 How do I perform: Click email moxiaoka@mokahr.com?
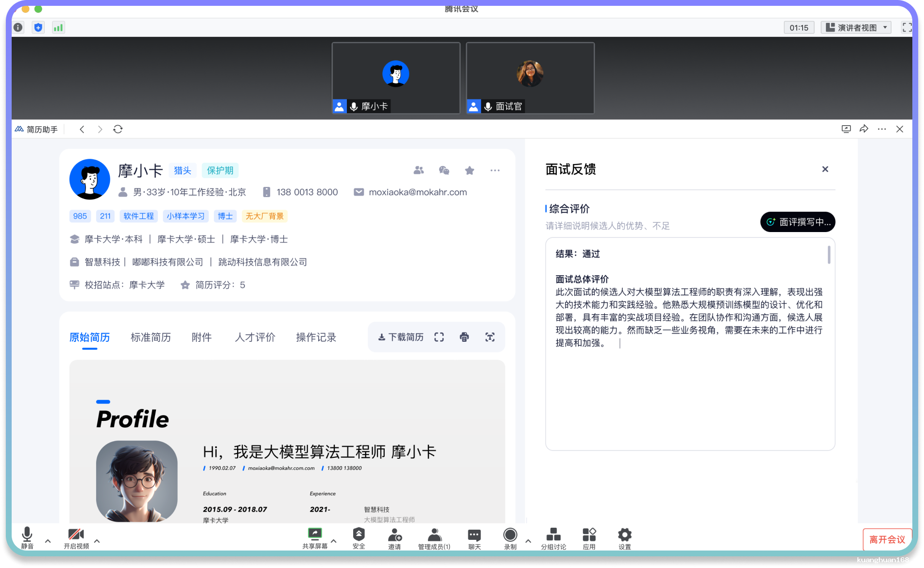(418, 192)
